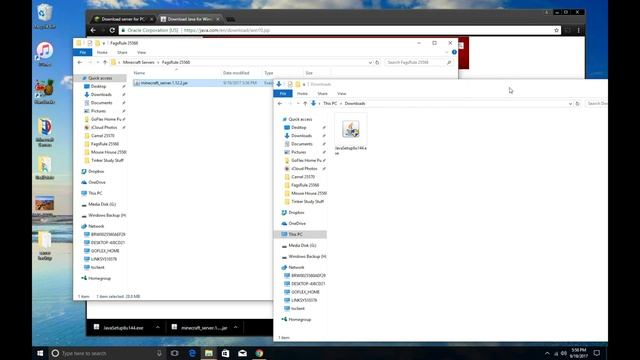Switch to Chrome in the taskbar
Viewport: 640px width, 360px height.
pyautogui.click(x=259, y=353)
